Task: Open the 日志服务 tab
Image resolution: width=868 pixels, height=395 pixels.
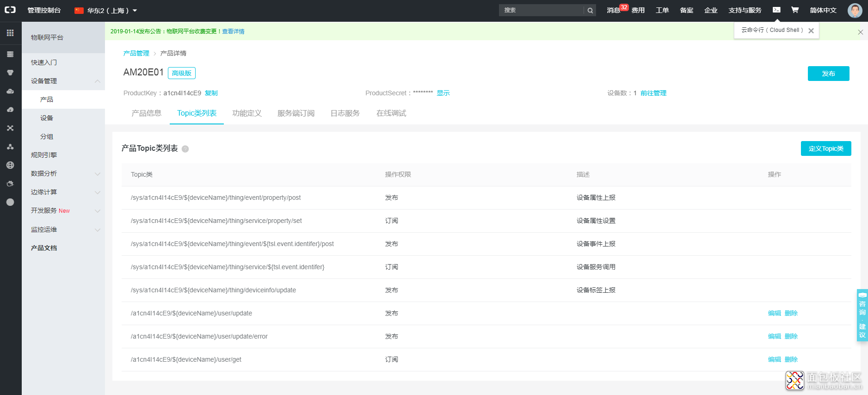Action: (345, 113)
